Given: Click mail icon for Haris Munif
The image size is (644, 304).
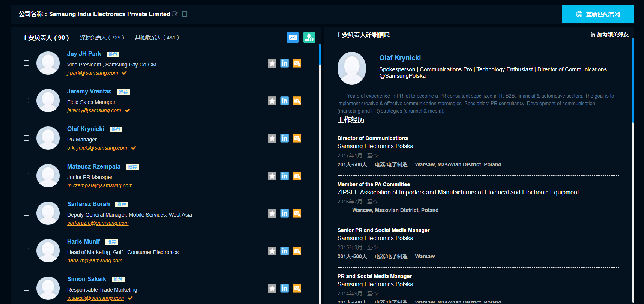Looking at the screenshot, I should tap(297, 251).
